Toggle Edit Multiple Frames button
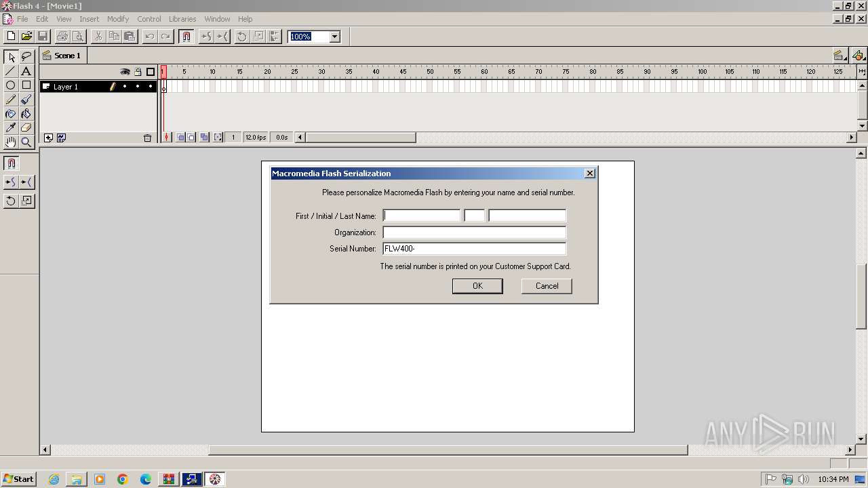This screenshot has height=488, width=868. [204, 137]
